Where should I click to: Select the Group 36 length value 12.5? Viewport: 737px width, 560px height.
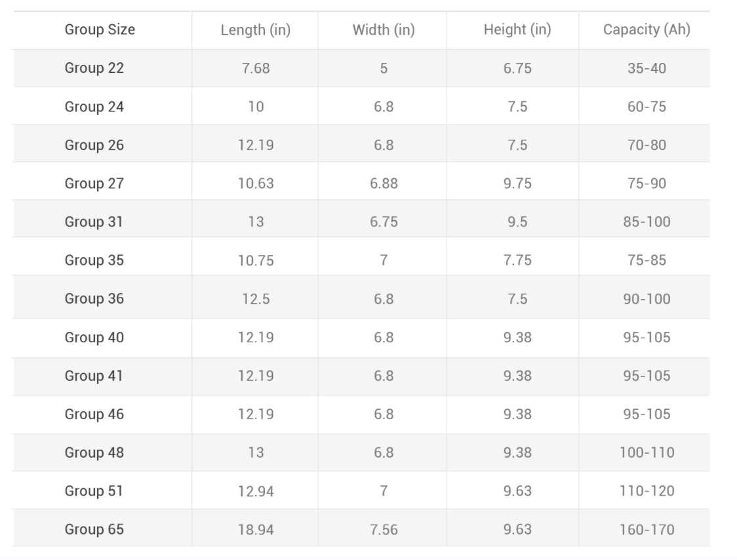point(256,299)
